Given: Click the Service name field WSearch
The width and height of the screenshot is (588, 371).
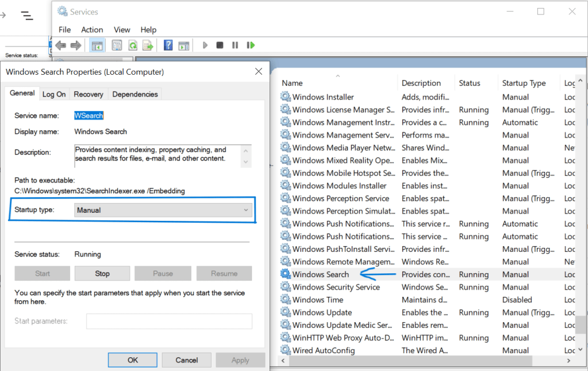Looking at the screenshot, I should pos(89,116).
